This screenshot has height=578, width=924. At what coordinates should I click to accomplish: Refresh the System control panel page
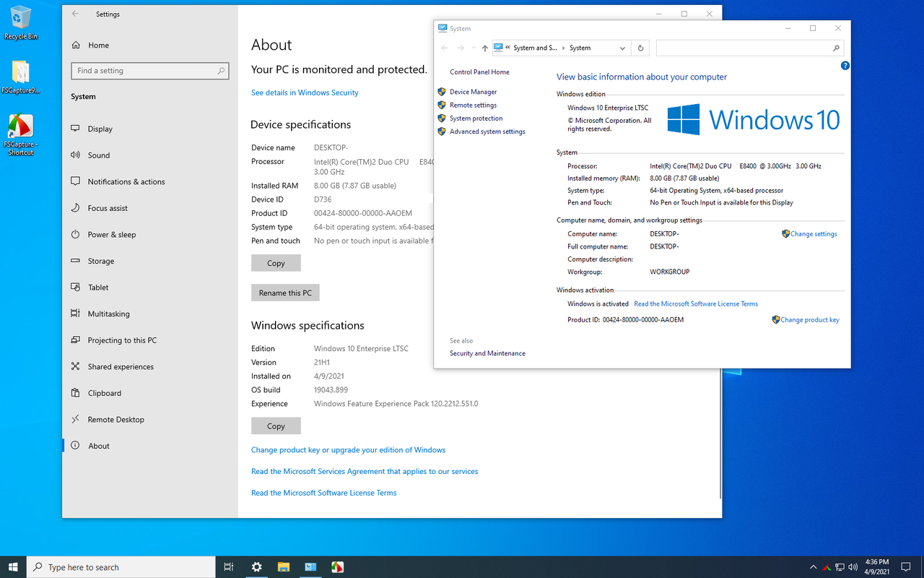point(640,48)
